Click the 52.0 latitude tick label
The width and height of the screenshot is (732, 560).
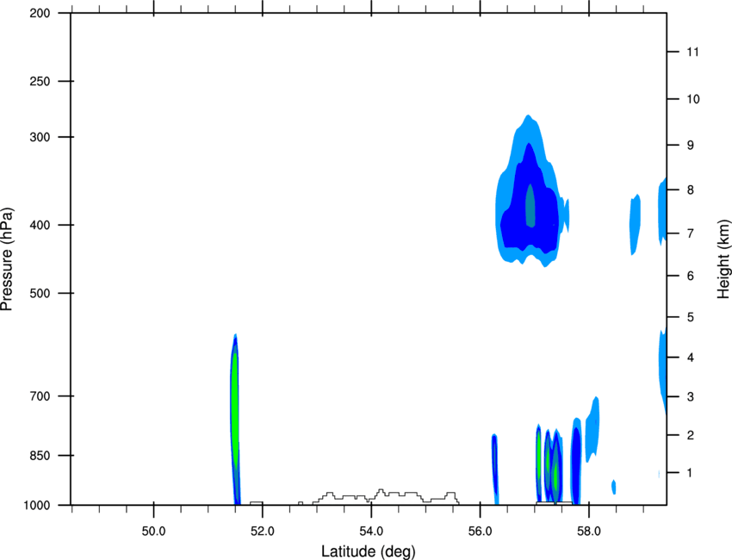point(263,532)
